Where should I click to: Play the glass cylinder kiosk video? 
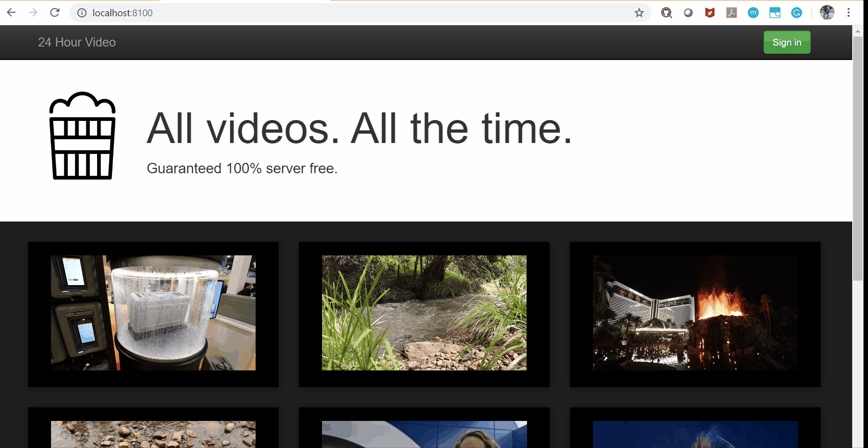(x=153, y=313)
